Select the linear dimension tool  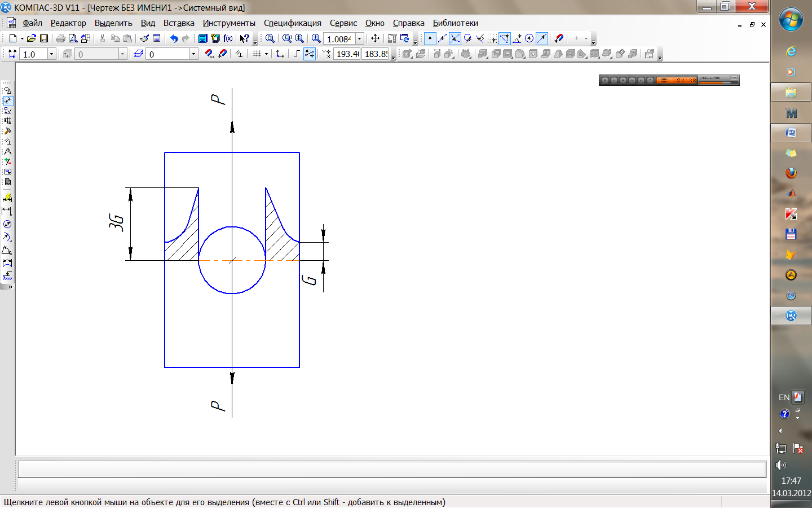tap(7, 211)
